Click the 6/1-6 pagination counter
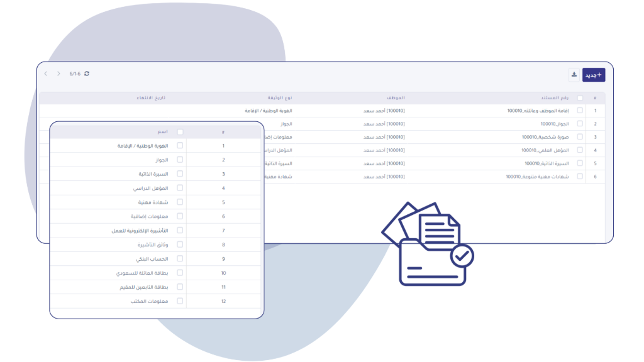This screenshot has width=644, height=362. click(75, 74)
